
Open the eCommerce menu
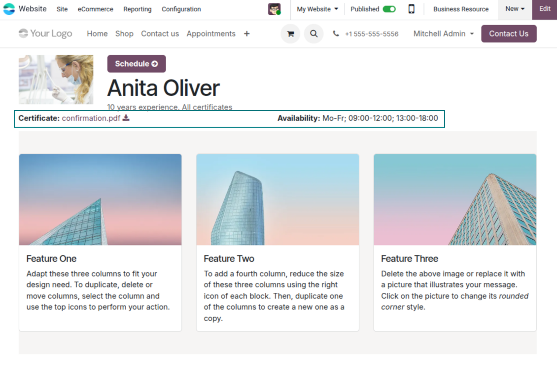95,9
